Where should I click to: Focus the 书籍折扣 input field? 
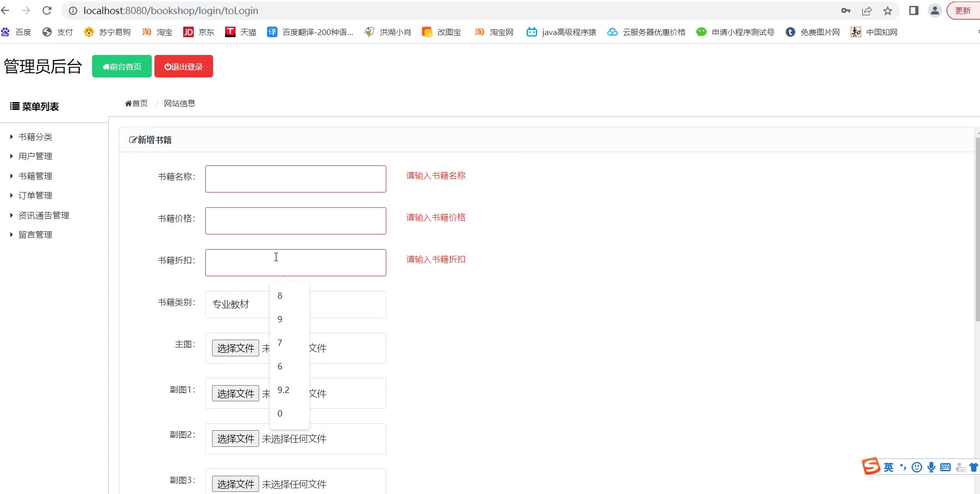click(296, 263)
